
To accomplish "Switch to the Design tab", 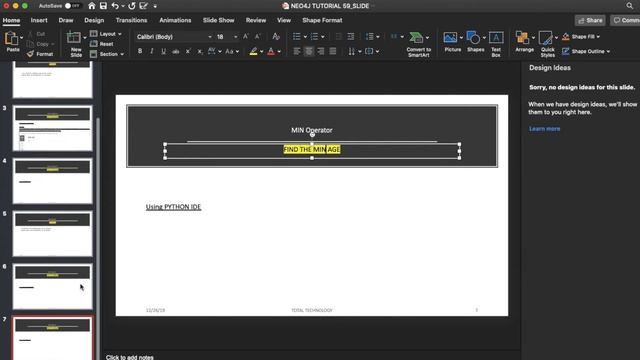I will coord(94,20).
